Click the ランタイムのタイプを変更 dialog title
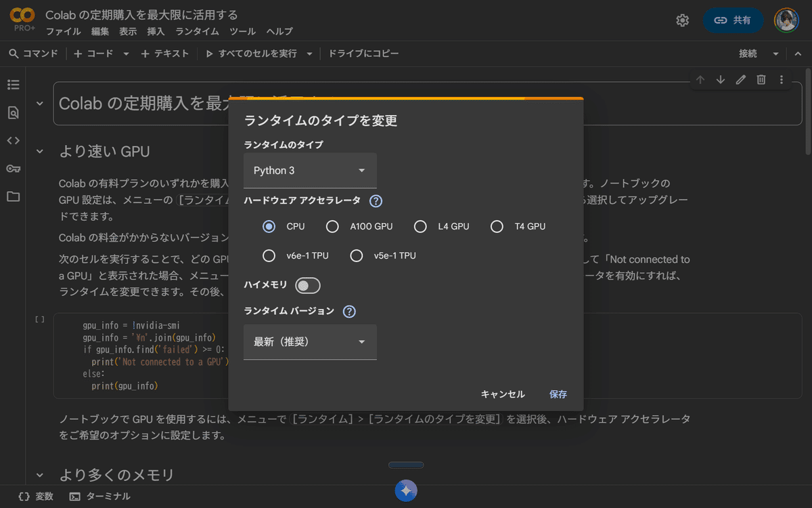 tap(320, 121)
